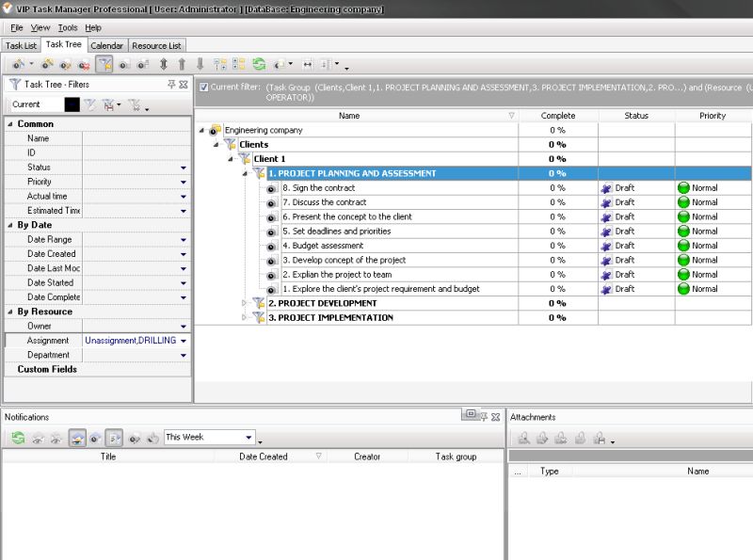Viewport: 753px width, 560px height.
Task: Click the Draft status icon for Sign the contract
Action: [x=606, y=188]
